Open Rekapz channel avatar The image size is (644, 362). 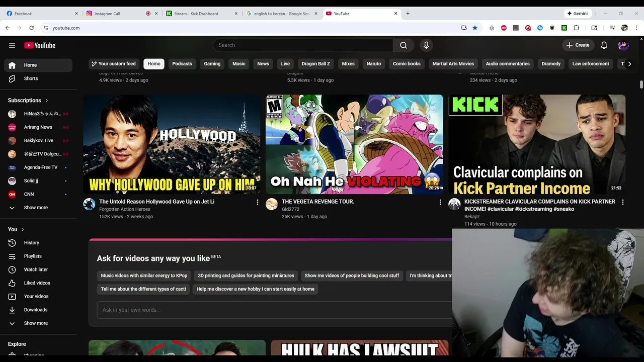point(454,204)
